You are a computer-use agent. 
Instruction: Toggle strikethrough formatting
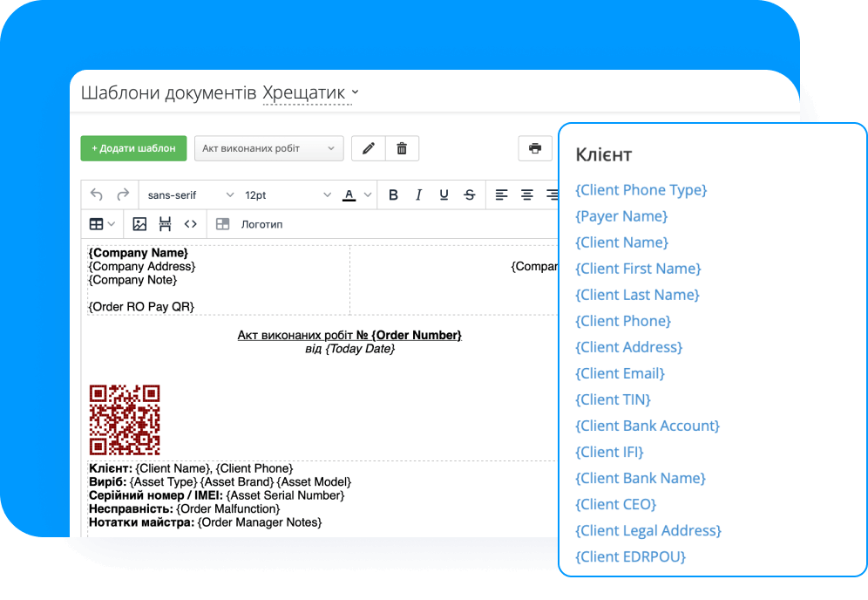pyautogui.click(x=470, y=194)
